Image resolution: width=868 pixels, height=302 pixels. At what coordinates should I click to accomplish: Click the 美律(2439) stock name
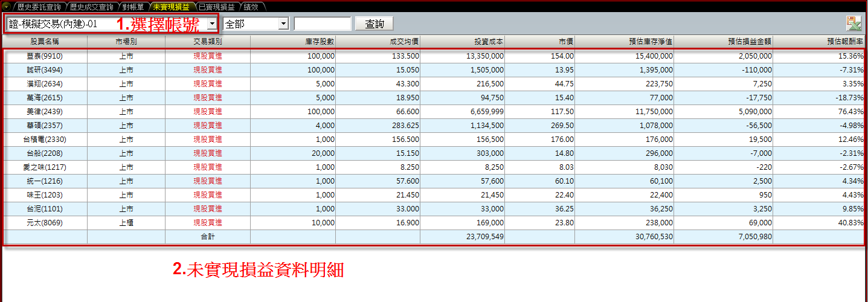point(45,112)
